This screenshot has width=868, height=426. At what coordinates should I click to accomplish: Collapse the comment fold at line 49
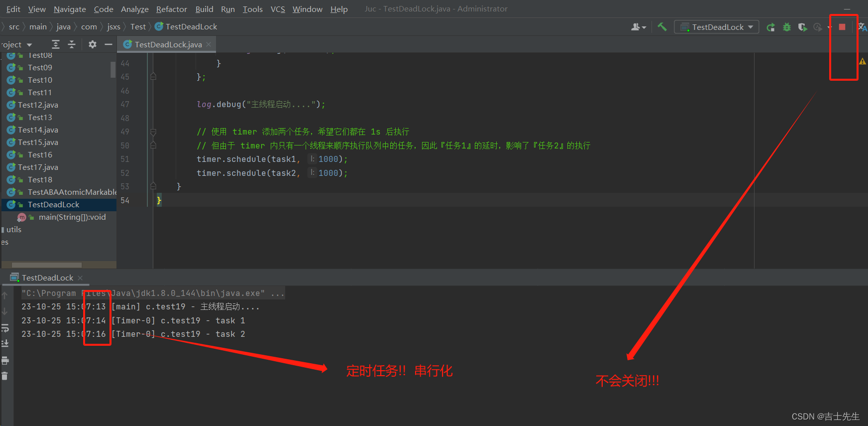[153, 132]
